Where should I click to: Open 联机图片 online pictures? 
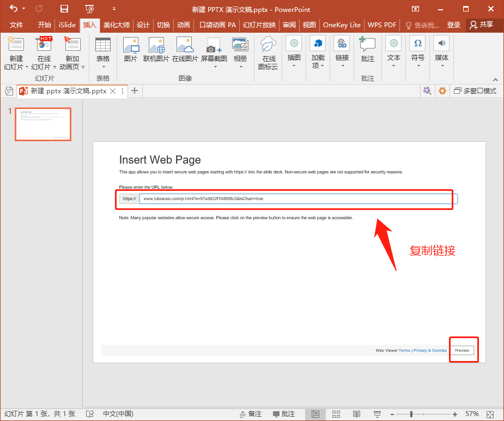click(x=156, y=45)
